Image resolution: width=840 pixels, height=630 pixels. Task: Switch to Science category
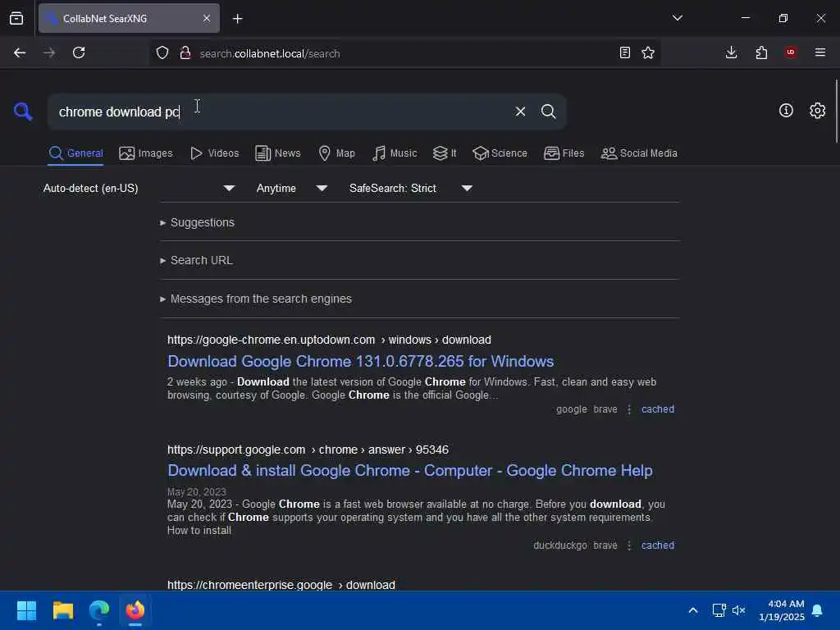click(500, 153)
